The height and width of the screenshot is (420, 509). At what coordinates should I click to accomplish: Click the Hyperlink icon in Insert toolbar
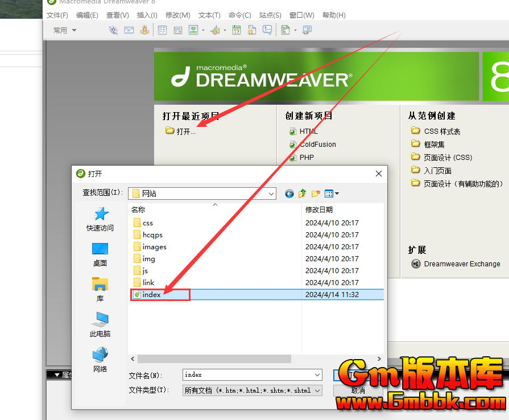click(113, 30)
